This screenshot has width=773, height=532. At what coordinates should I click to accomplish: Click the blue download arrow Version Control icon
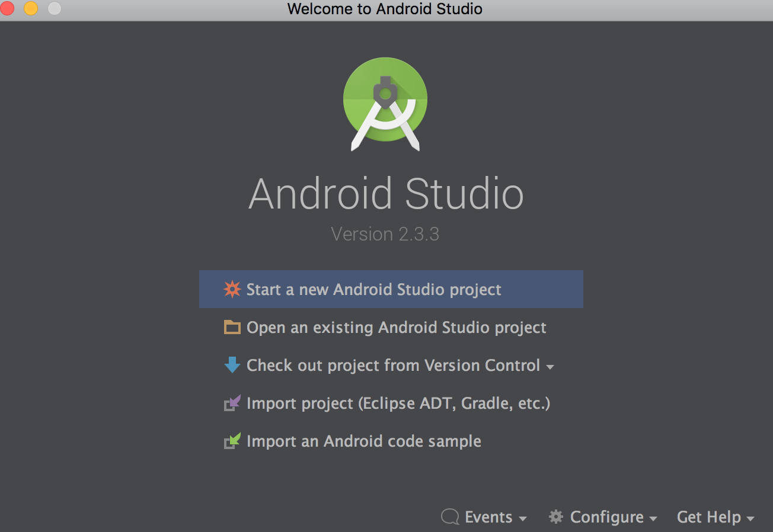pos(232,365)
